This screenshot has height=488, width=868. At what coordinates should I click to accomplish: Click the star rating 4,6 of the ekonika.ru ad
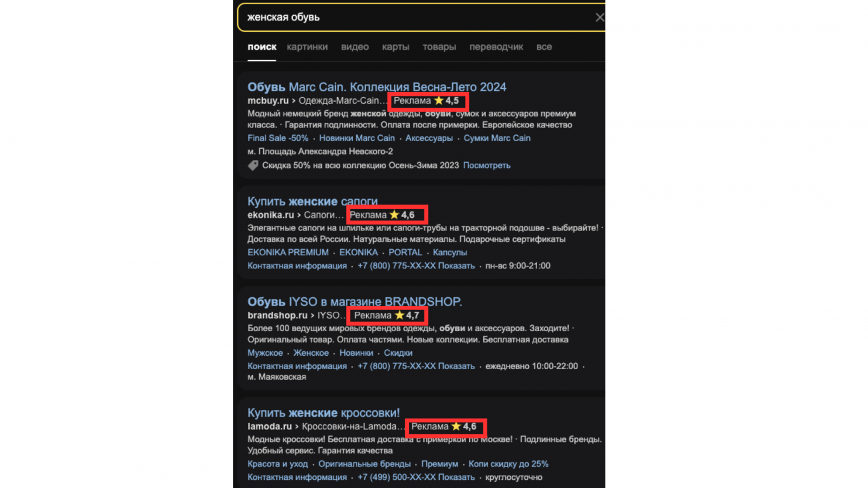click(x=402, y=215)
